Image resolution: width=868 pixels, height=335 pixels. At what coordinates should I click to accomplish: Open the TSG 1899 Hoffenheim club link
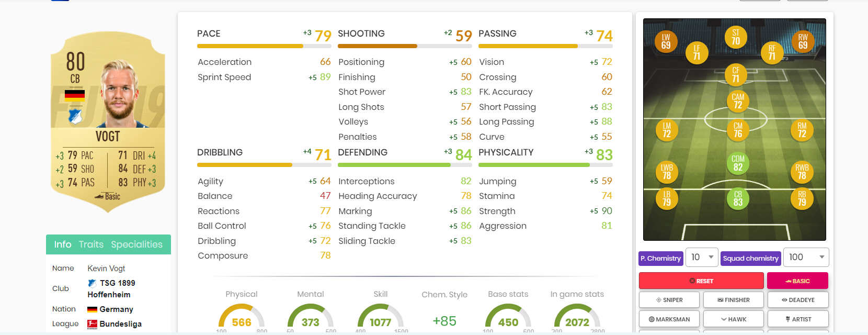tap(112, 288)
